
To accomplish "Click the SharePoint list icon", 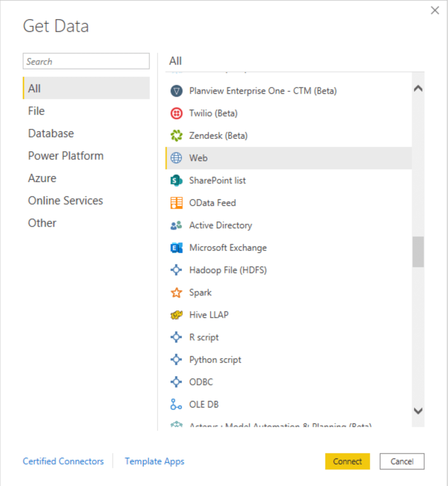I will coord(176,180).
